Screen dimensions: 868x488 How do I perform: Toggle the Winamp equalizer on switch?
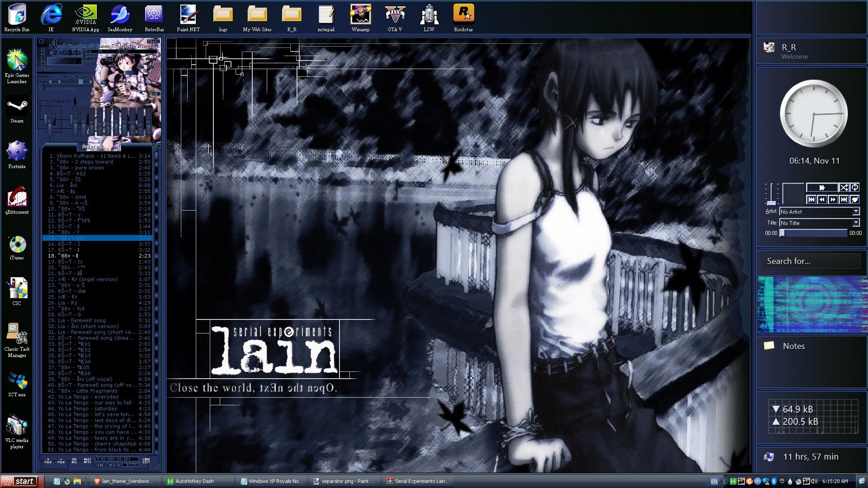point(48,102)
